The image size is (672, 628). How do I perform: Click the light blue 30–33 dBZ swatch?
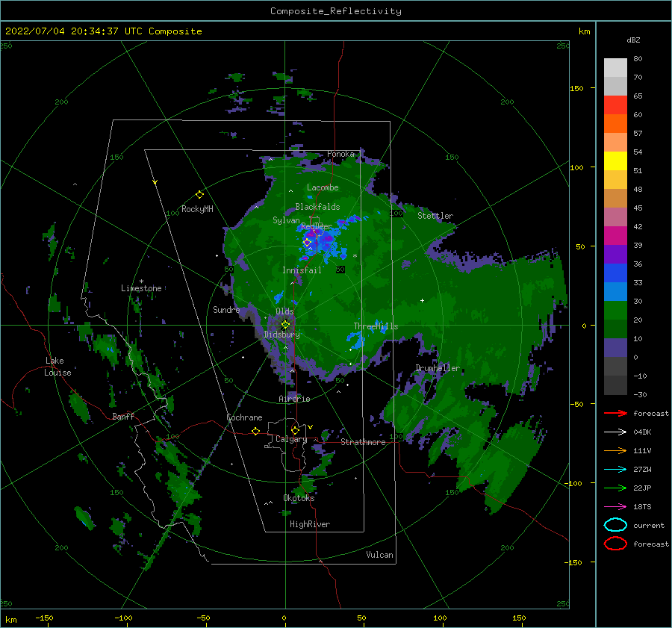[615, 292]
